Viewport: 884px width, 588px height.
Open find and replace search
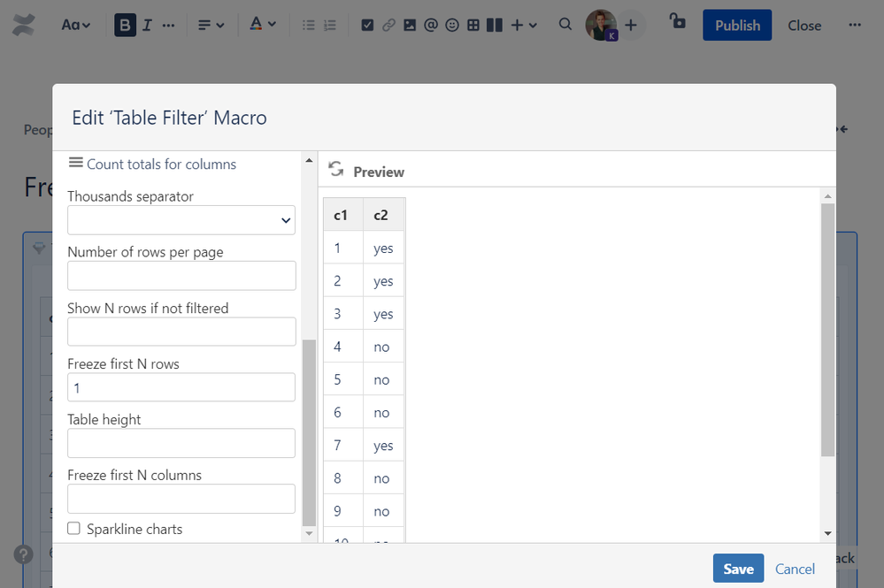coord(565,24)
